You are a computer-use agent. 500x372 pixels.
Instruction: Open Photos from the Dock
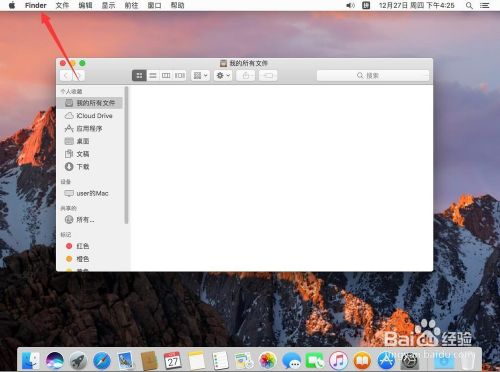(x=267, y=361)
